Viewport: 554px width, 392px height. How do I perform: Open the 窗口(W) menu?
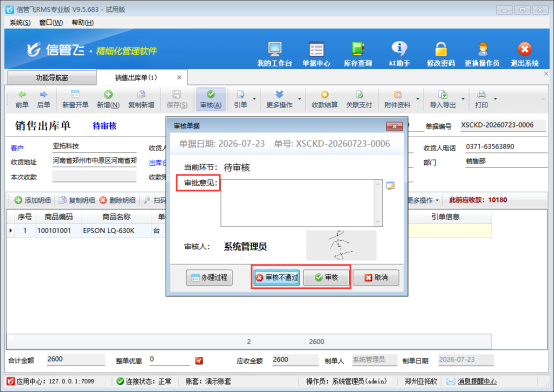tap(51, 23)
